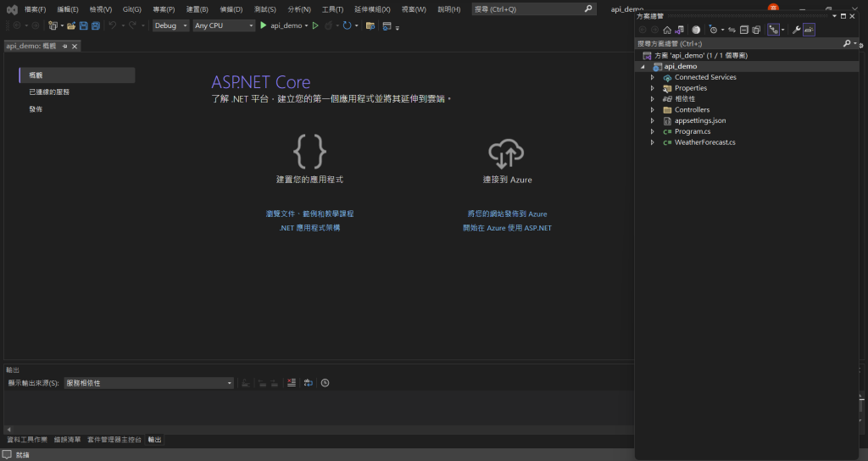This screenshot has height=461, width=868.
Task: Select the 相依性 dependencies node
Action: pyautogui.click(x=685, y=99)
